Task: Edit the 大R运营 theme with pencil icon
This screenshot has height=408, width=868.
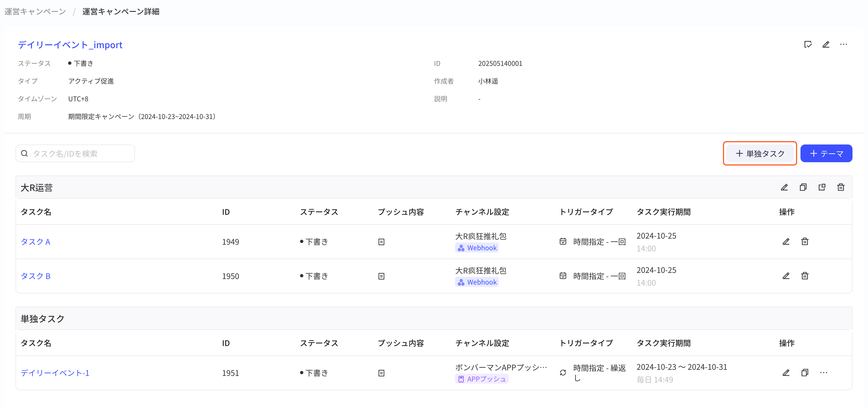Action: tap(784, 187)
